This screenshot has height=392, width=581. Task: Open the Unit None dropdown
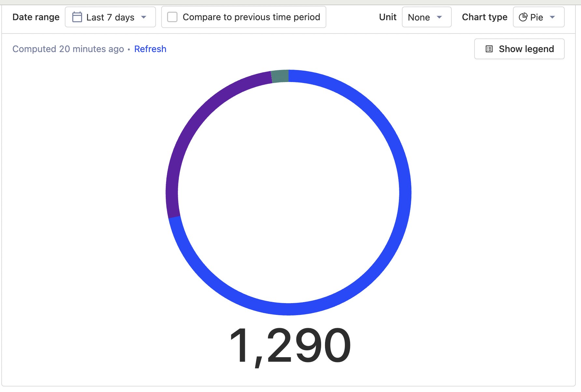click(x=427, y=17)
